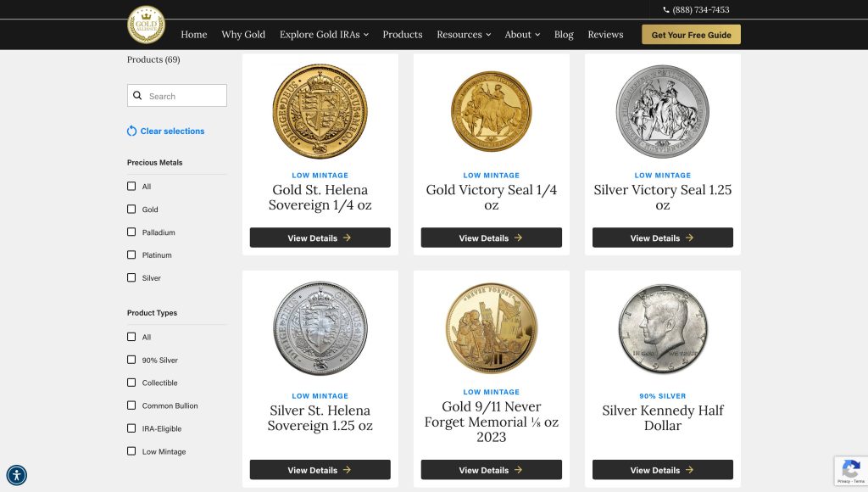868x492 pixels.
Task: Go to the Products menu item
Action: tap(402, 35)
